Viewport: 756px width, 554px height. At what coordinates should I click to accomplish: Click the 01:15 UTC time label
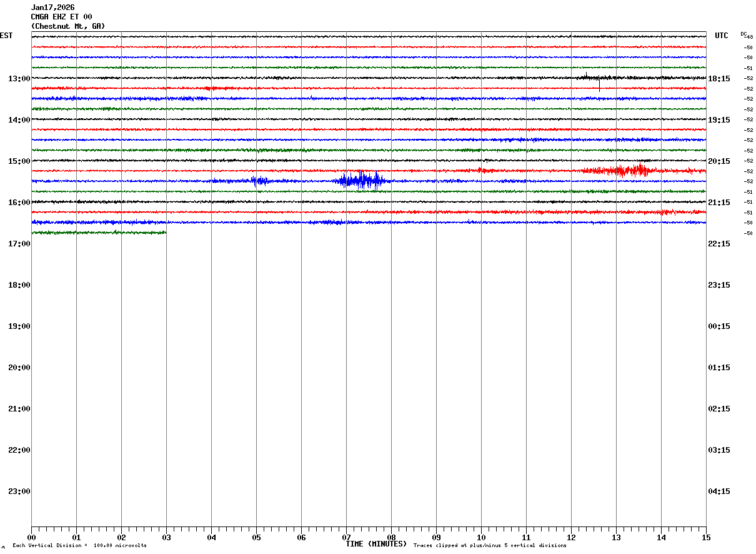(x=719, y=368)
